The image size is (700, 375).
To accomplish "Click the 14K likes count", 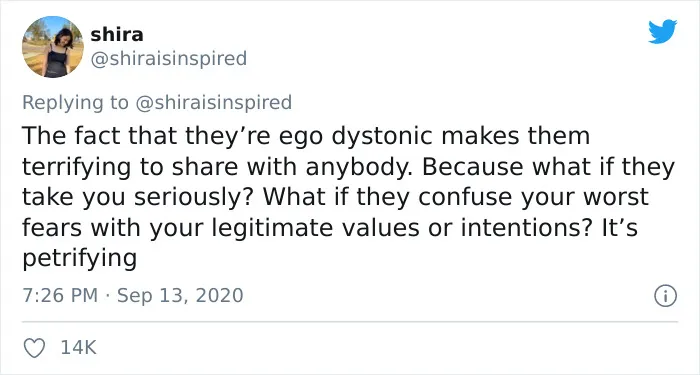I will coord(78,347).
